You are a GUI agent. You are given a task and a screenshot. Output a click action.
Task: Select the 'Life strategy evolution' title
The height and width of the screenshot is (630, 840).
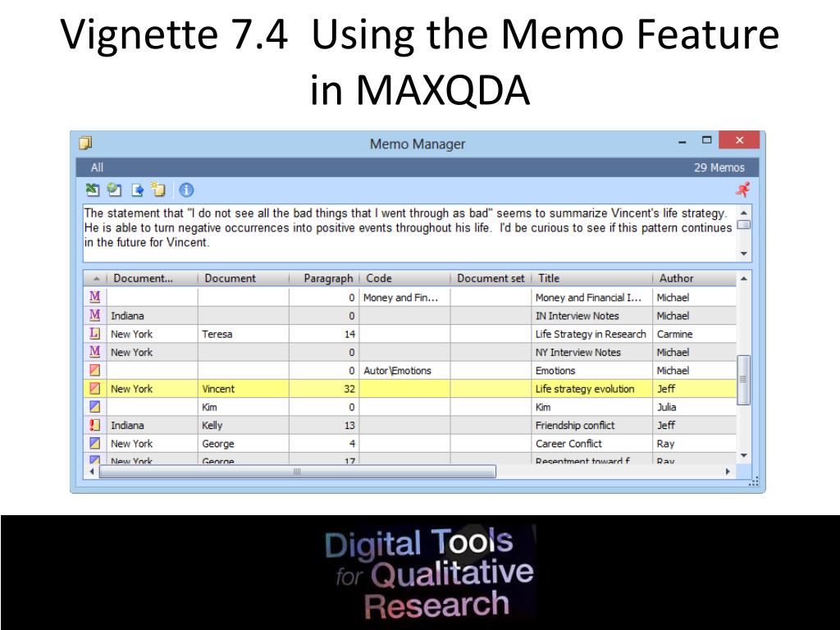(585, 388)
